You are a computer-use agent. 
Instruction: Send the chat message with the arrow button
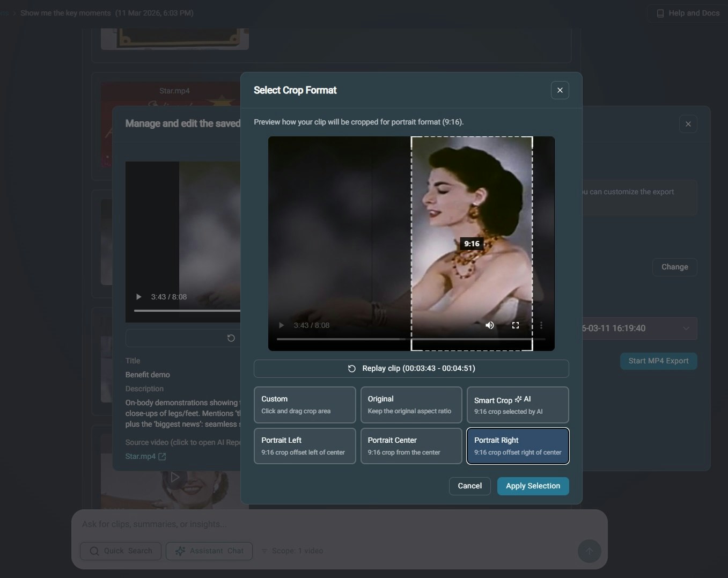click(589, 551)
